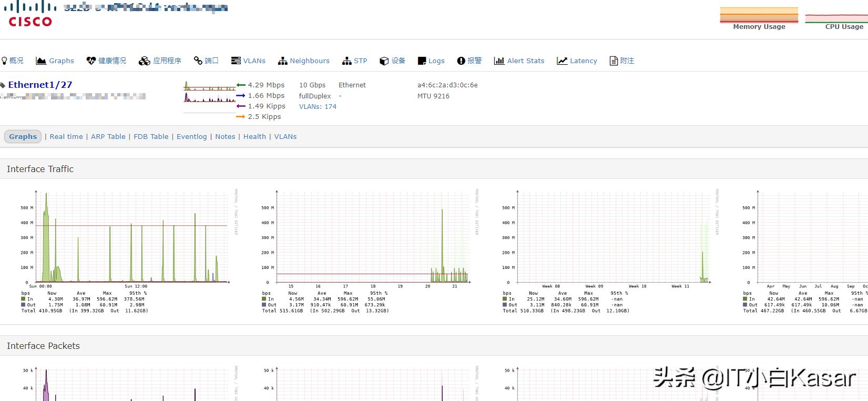The height and width of the screenshot is (401, 868).
Task: Click the 10 Gbps speed text
Action: coord(312,85)
